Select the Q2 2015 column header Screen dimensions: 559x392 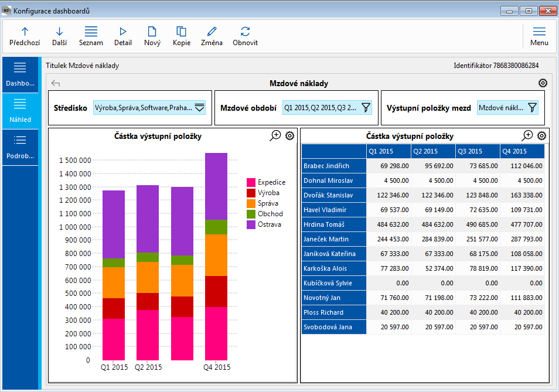click(x=433, y=151)
